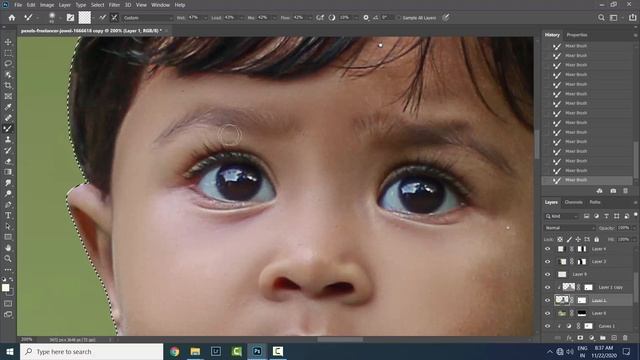Toggle visibility of Curves 1 layer
Viewport: 640px width, 360px height.
point(548,326)
